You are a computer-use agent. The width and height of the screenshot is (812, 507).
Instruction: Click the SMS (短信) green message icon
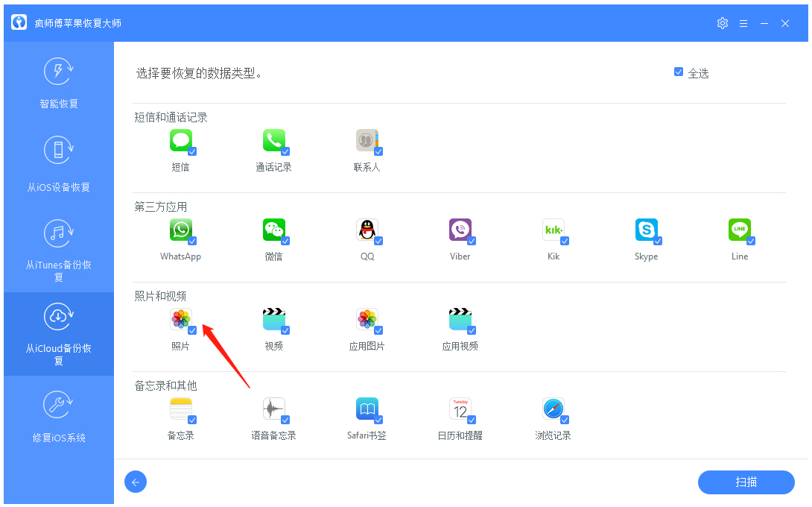click(x=181, y=140)
